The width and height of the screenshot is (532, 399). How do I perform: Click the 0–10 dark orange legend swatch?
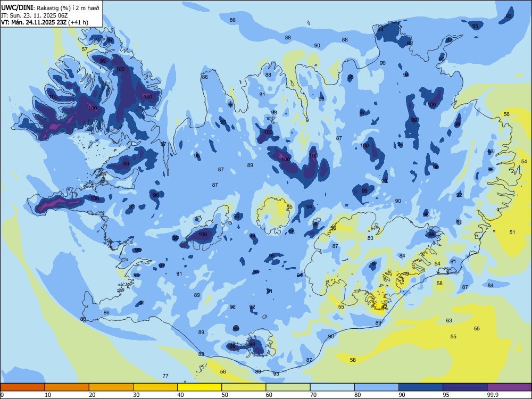click(22, 387)
